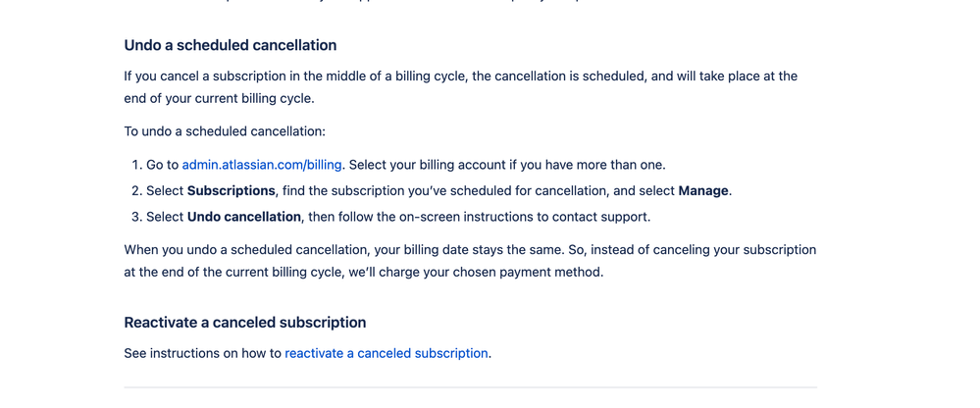Click the paragraph starting "When you undo a scheduled"
The image size is (980, 408).
tap(470, 250)
